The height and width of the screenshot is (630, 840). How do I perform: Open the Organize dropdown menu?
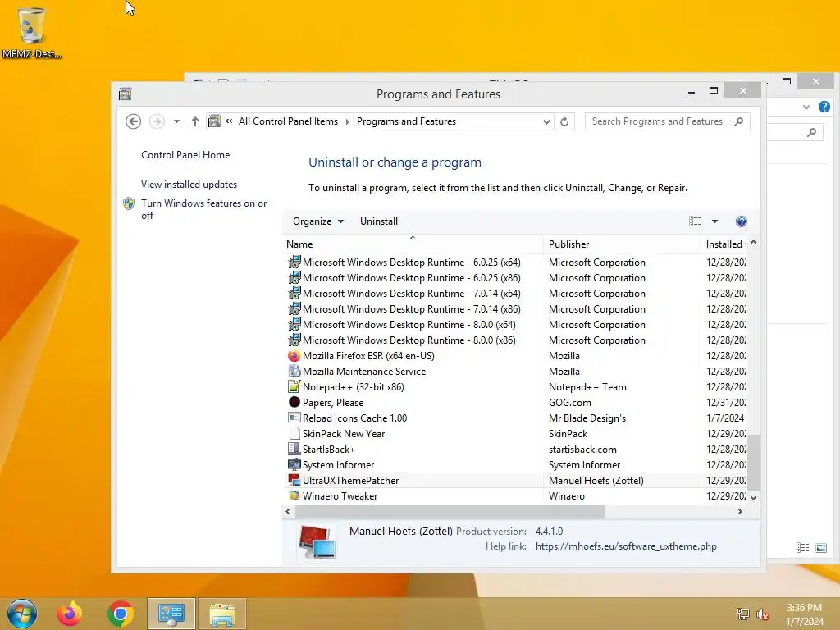pos(318,221)
